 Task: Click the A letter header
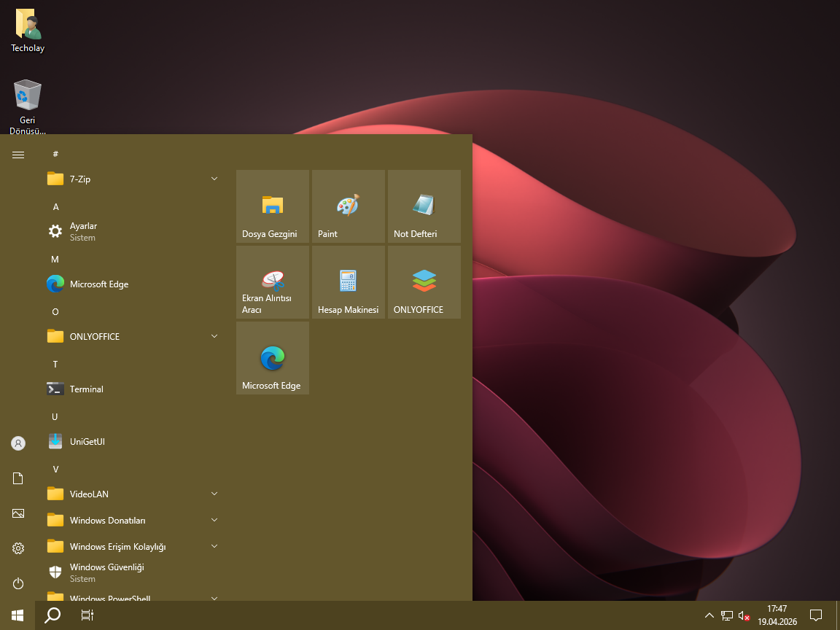(x=55, y=207)
